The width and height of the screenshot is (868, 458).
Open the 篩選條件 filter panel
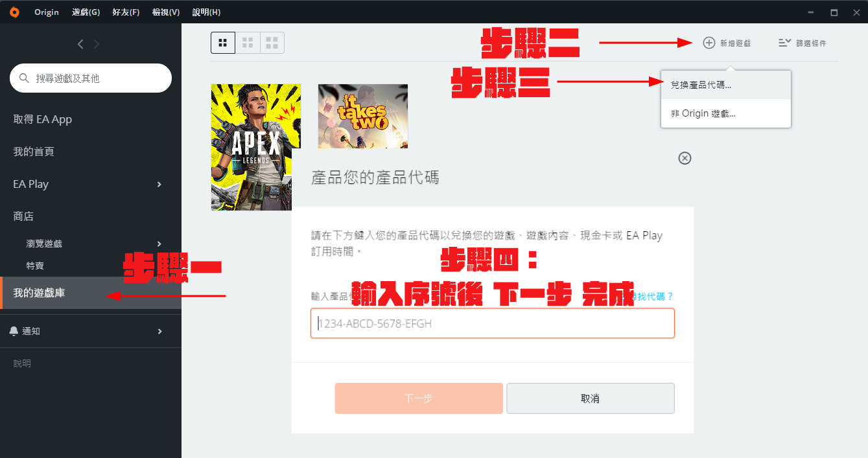click(803, 43)
